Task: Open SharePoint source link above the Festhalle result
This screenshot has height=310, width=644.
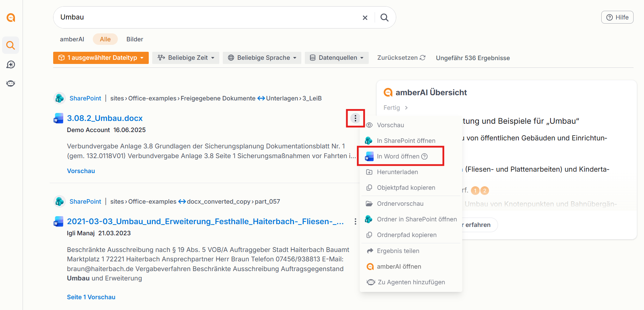Action: coord(85,202)
